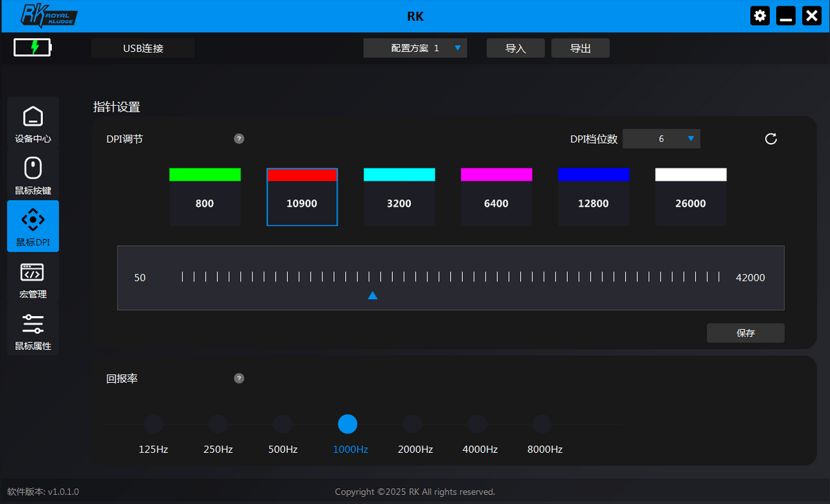Minimize the RK window
Screen dimensions: 830x504
(786, 16)
